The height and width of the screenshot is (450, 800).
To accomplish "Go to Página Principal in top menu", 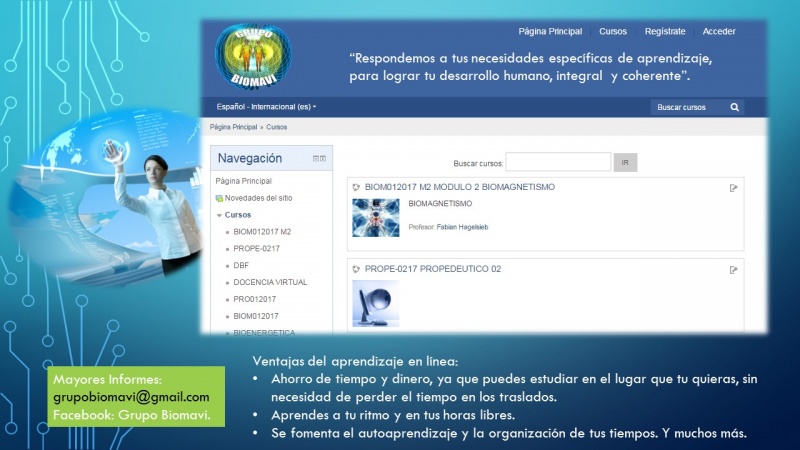I will coord(550,32).
